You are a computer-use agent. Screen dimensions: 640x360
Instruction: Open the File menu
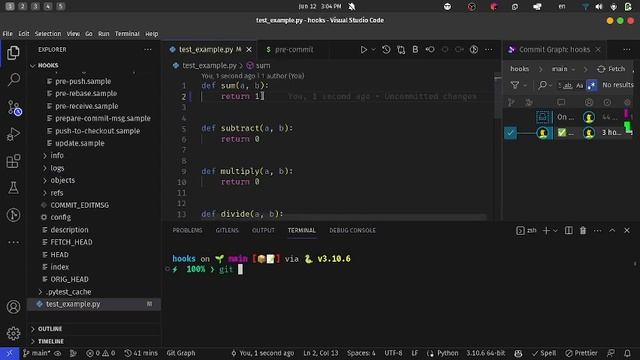click(x=7, y=34)
